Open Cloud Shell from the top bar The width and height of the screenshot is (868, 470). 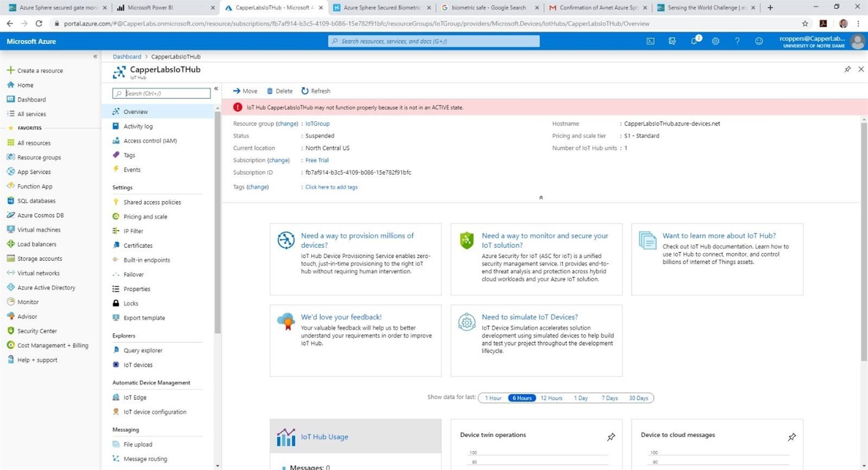tap(650, 41)
